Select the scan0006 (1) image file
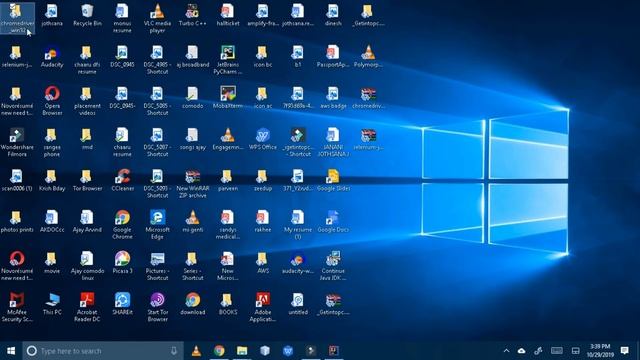The image size is (640, 360). [17, 180]
